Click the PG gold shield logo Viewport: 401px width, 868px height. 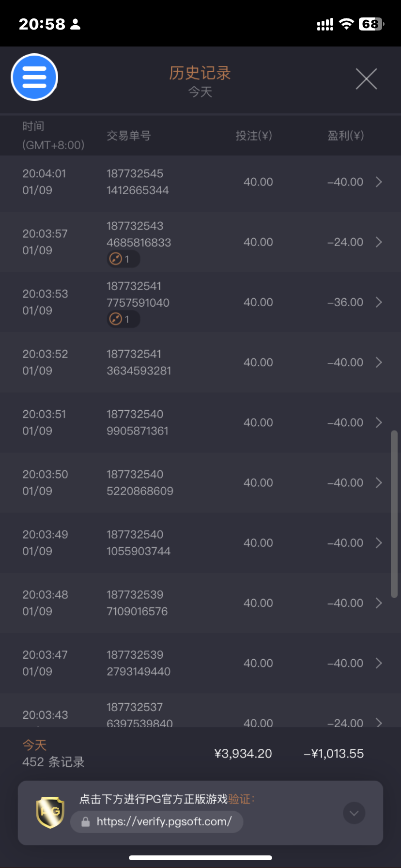[x=50, y=812]
